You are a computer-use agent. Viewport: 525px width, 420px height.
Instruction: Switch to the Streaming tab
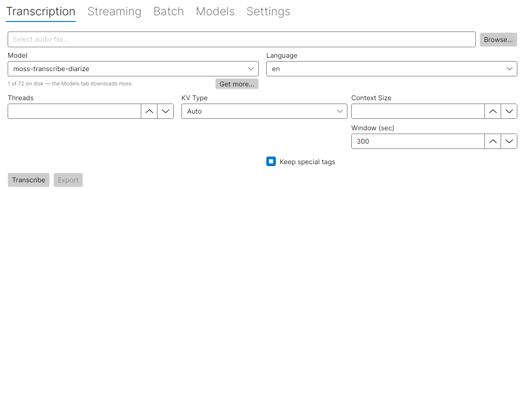click(x=114, y=11)
